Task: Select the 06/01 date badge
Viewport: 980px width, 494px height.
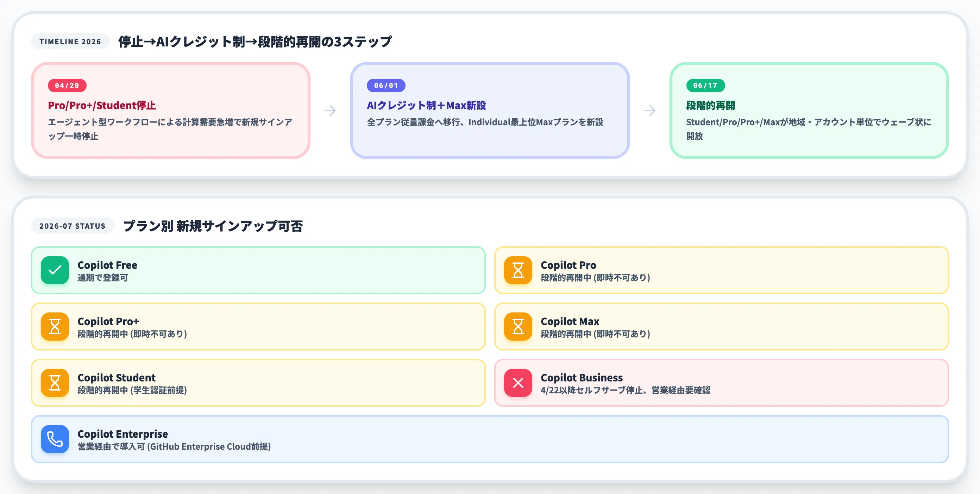Action: tap(386, 85)
